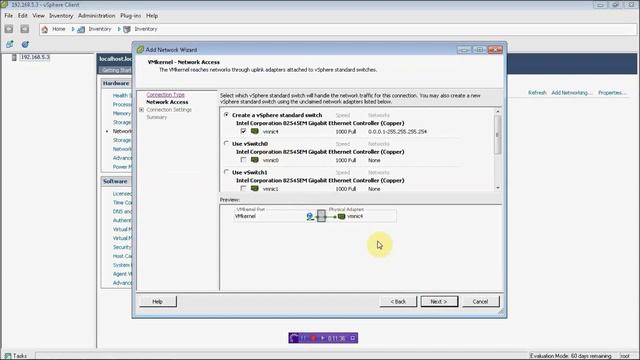This screenshot has width=640, height=360.
Task: Click VMkernel port icon in preview
Action: click(x=310, y=216)
